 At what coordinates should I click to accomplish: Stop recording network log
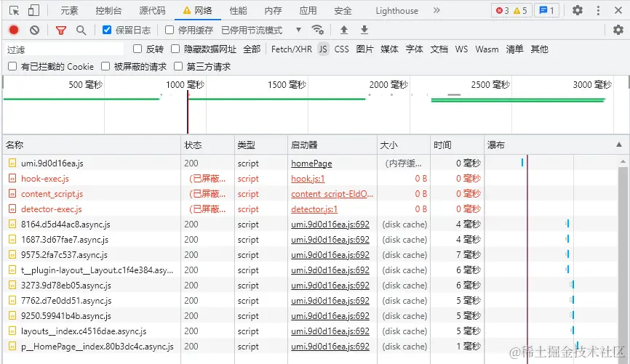pos(14,30)
